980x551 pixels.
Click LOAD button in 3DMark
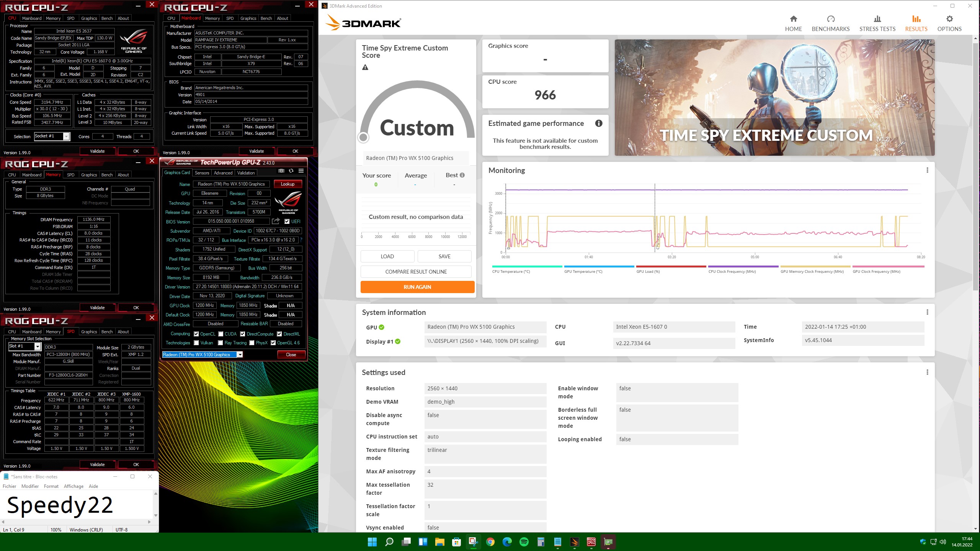click(x=387, y=256)
